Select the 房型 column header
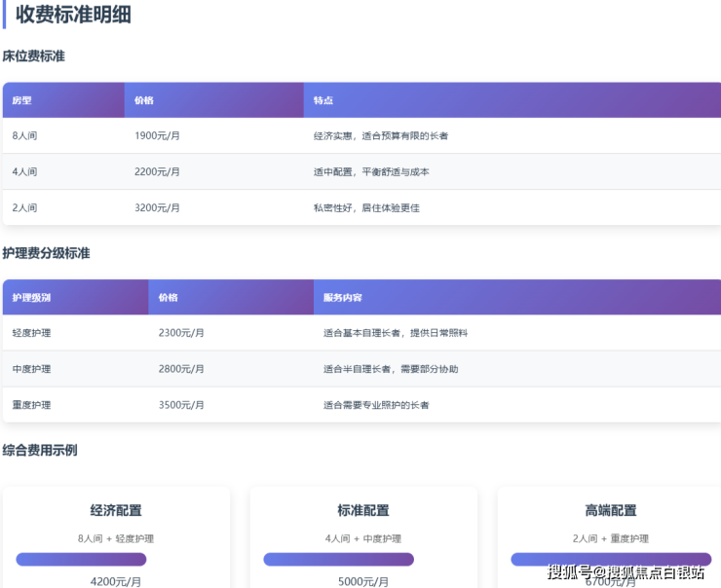The height and width of the screenshot is (588, 721). [x=22, y=100]
